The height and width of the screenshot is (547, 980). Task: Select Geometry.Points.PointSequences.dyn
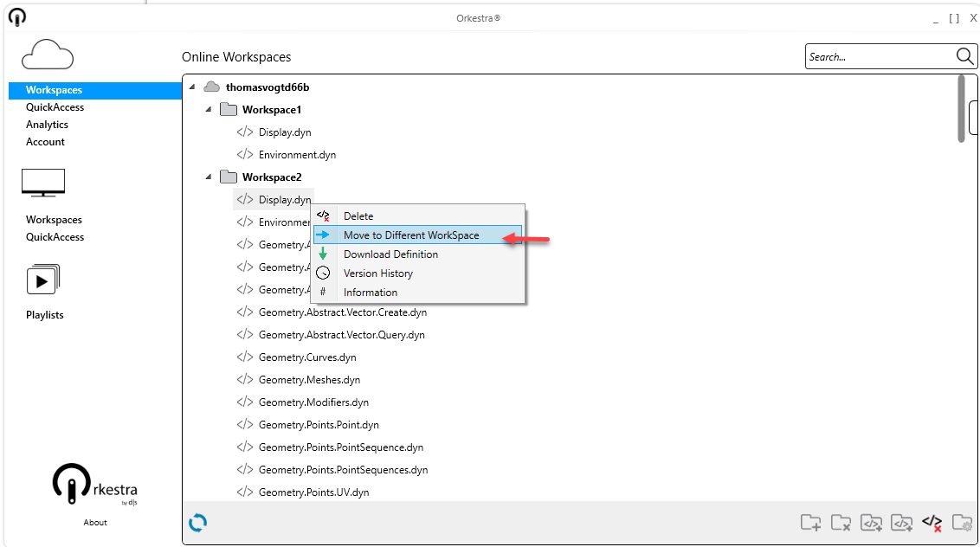343,469
